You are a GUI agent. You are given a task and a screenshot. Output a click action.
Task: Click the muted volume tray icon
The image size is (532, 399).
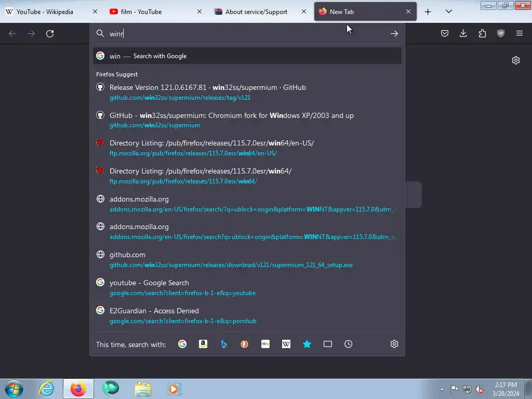[480, 389]
